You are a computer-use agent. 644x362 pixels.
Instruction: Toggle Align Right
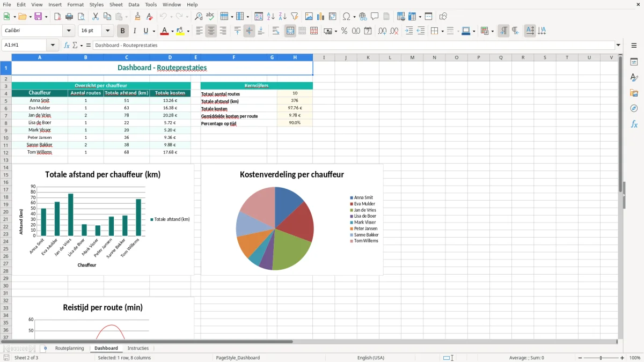tap(223, 31)
